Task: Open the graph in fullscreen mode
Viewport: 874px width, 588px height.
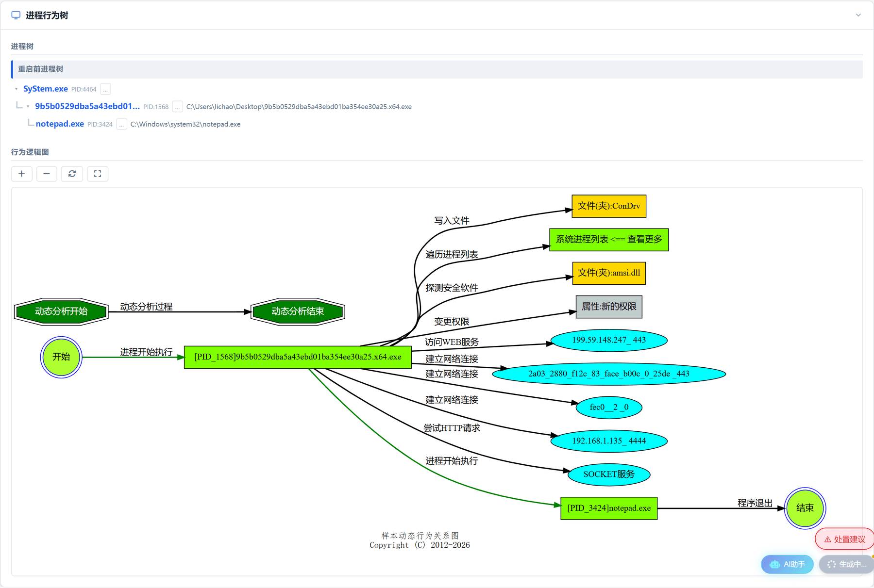Action: [98, 174]
